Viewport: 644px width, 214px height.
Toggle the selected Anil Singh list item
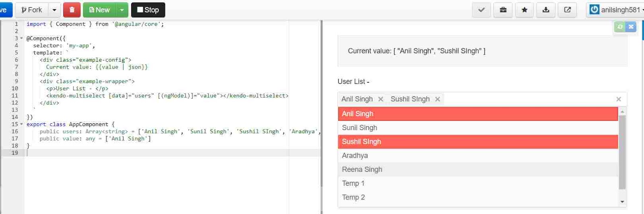coord(478,114)
